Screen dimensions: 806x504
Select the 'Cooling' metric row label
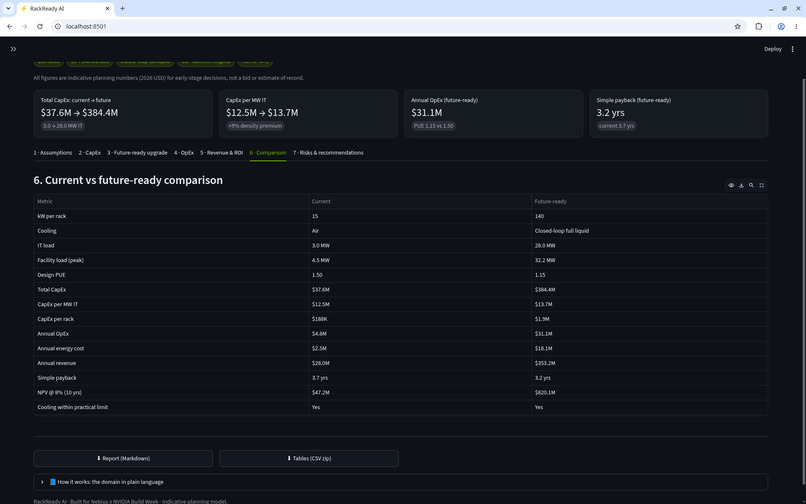pos(47,231)
